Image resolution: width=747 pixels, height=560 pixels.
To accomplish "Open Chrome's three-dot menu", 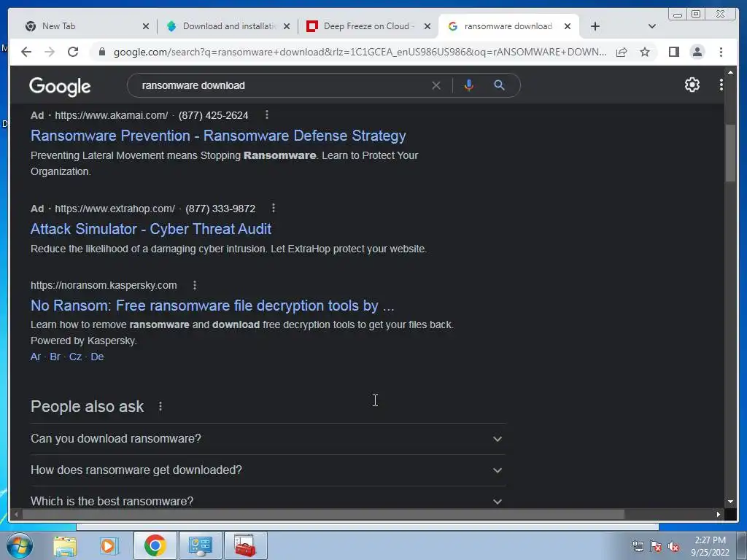I will [x=721, y=52].
